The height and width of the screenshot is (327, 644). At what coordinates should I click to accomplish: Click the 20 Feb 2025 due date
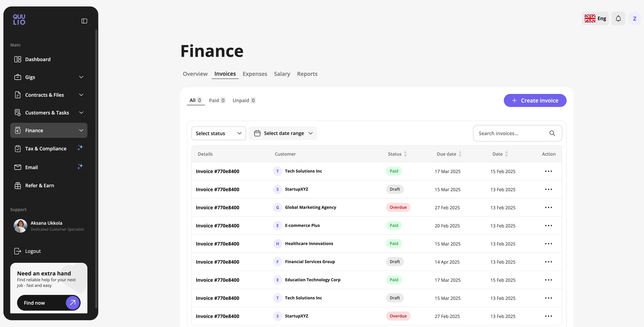(447, 226)
